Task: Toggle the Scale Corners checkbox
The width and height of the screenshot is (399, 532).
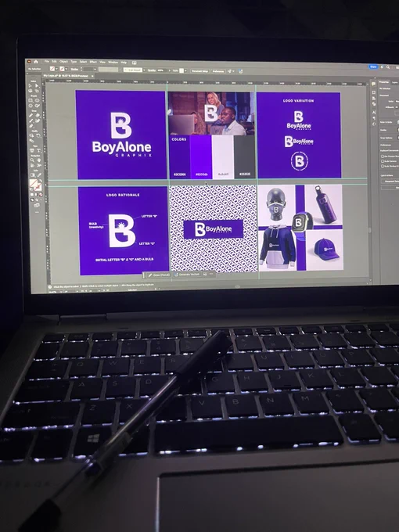Action: 383,161
